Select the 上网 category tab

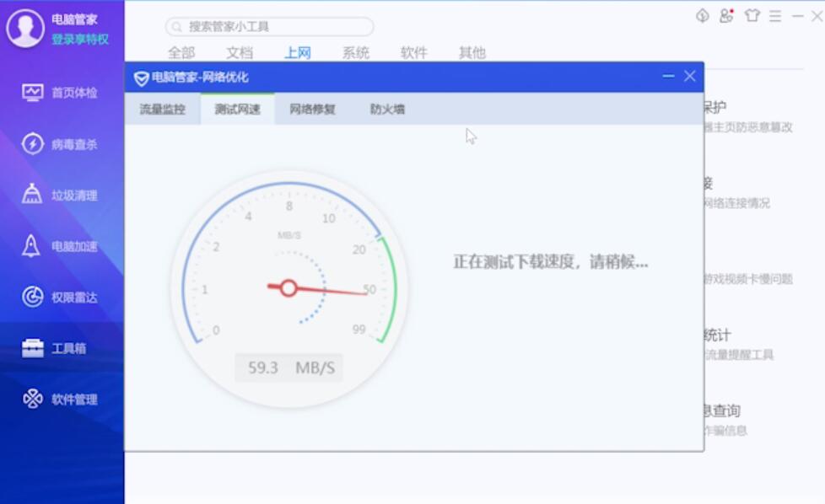pos(297,52)
